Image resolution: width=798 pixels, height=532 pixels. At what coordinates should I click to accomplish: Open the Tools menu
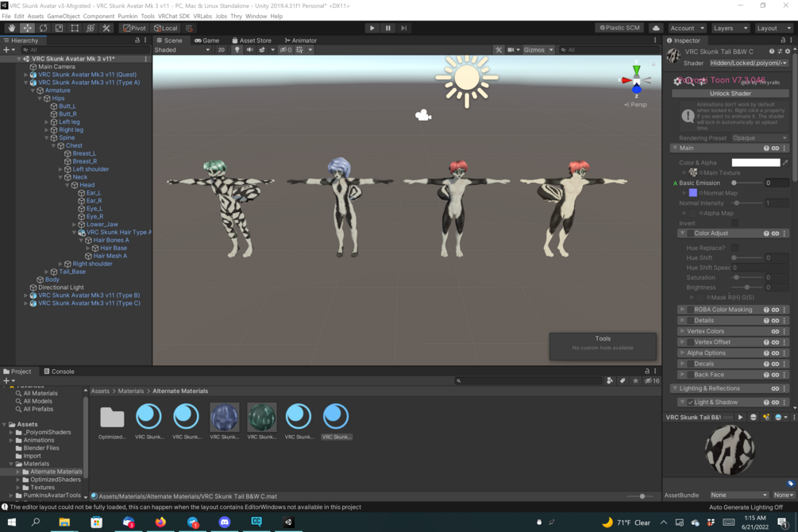click(148, 17)
